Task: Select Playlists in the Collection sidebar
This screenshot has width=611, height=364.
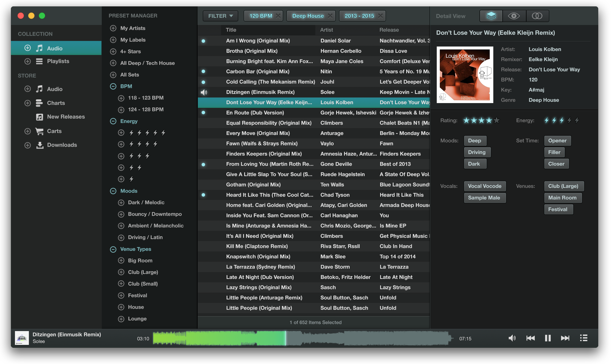Action: (x=58, y=61)
